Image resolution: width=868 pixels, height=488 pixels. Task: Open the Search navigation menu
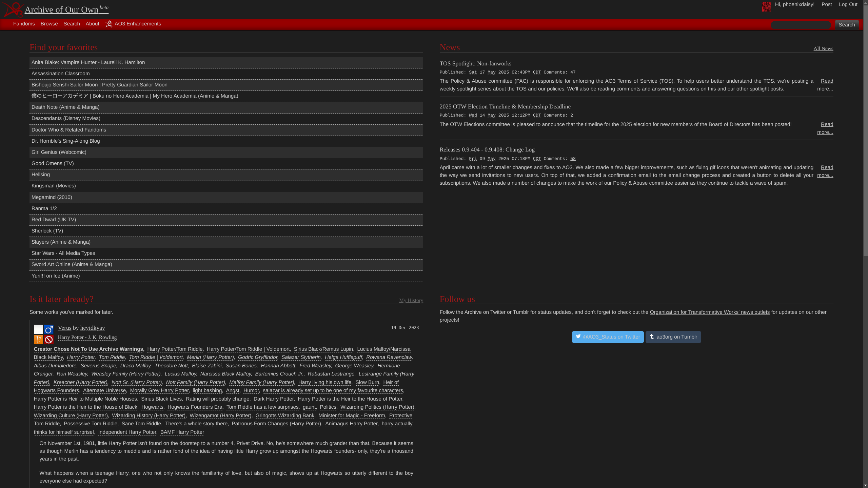pyautogui.click(x=72, y=24)
